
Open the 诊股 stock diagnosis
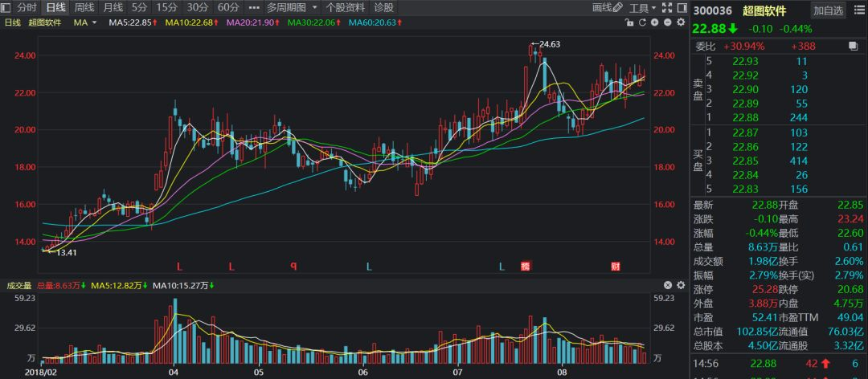pos(383,8)
